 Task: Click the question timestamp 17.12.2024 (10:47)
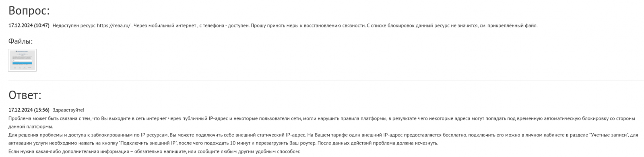[29, 26]
